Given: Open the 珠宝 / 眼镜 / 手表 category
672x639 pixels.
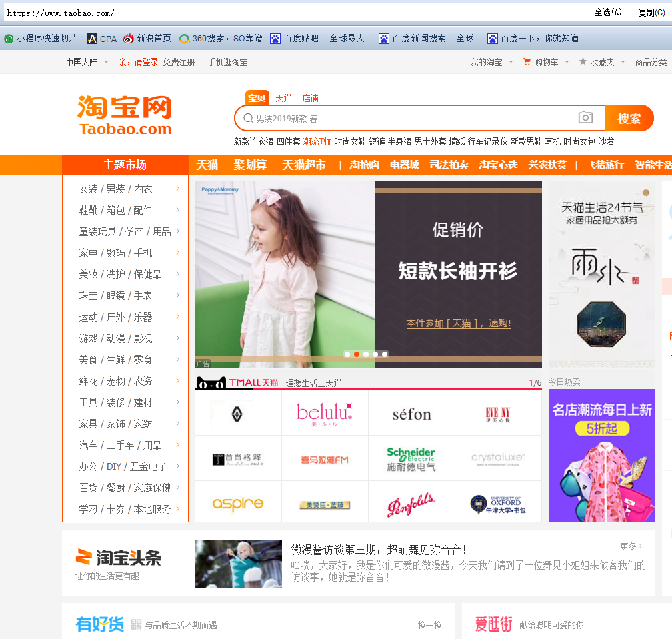Looking at the screenshot, I should [x=115, y=295].
